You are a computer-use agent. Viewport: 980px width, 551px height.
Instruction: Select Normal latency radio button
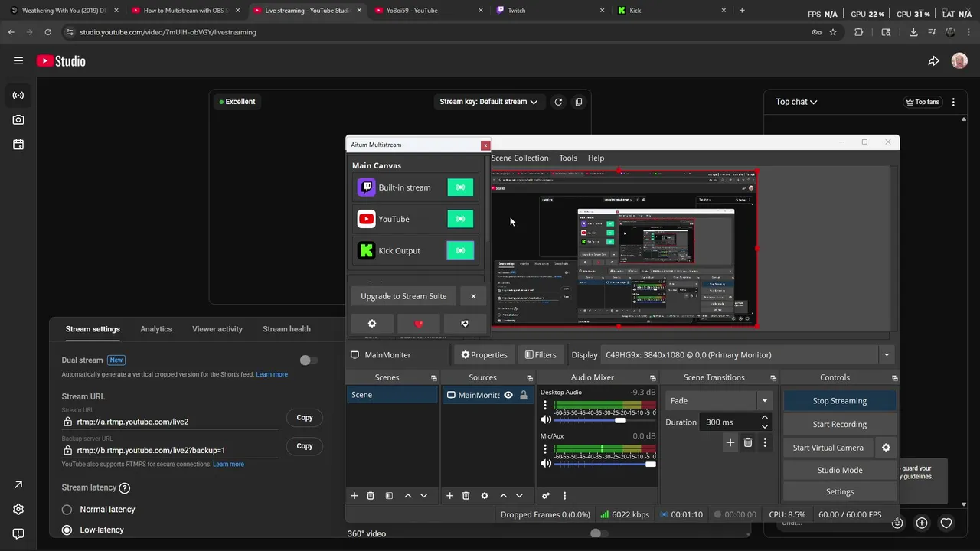coord(67,510)
